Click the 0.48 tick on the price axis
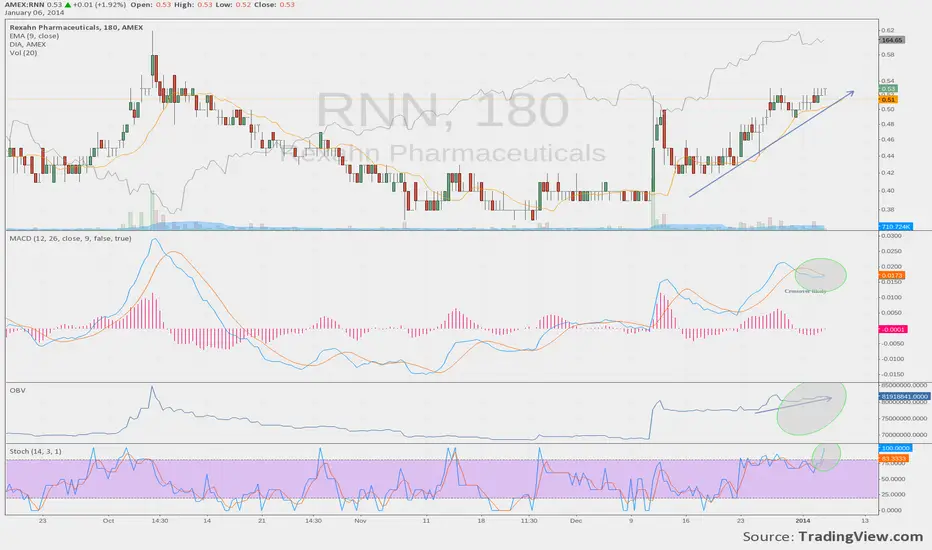This screenshot has width=932, height=550. 887,124
